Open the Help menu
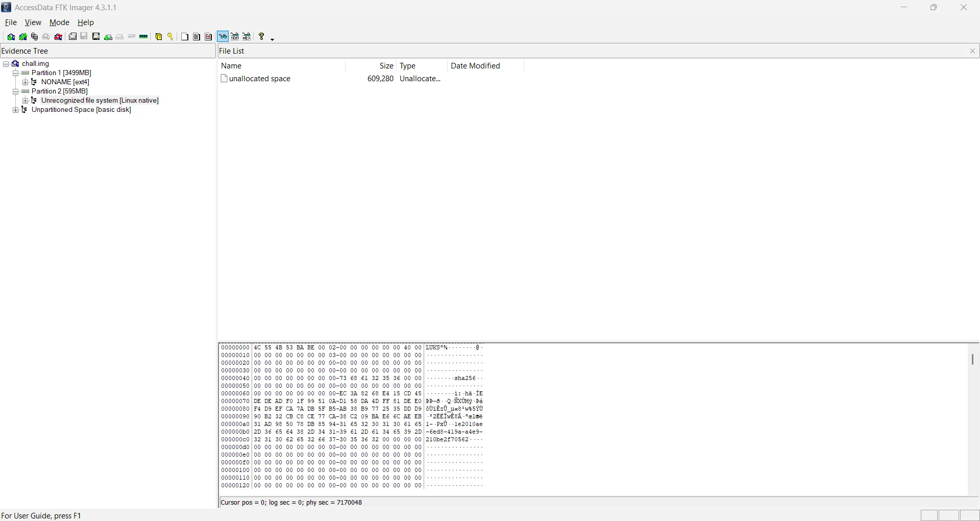980x521 pixels. (x=86, y=22)
